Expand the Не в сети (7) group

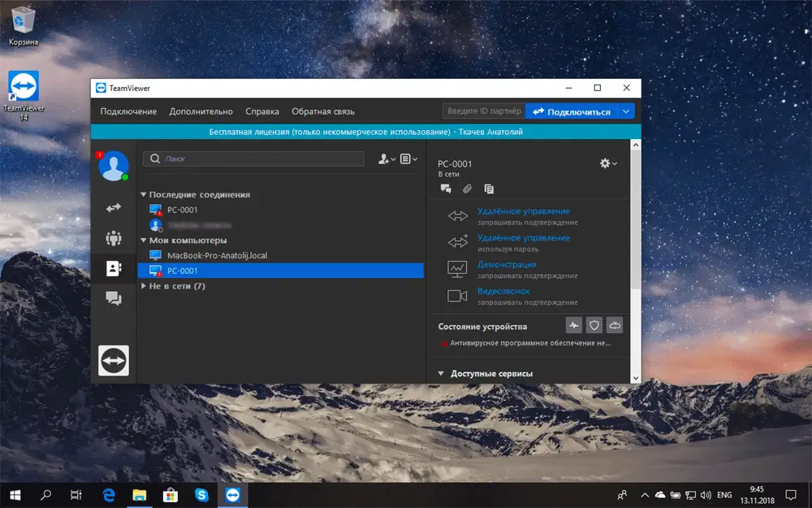144,285
